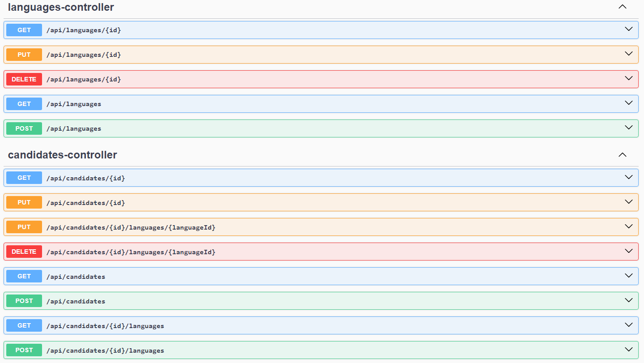The width and height of the screenshot is (644, 363).
Task: Expand the GET /api/candidates operation
Action: [x=628, y=276]
